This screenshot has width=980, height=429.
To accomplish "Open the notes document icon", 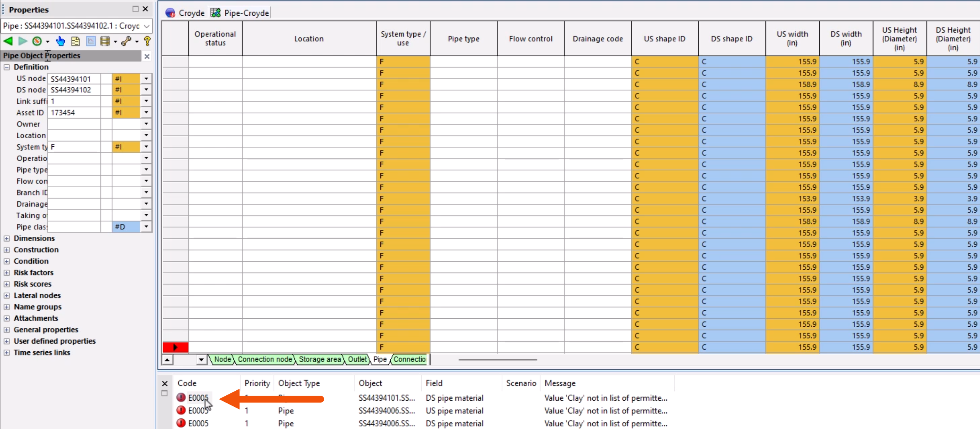I will pyautogui.click(x=75, y=41).
